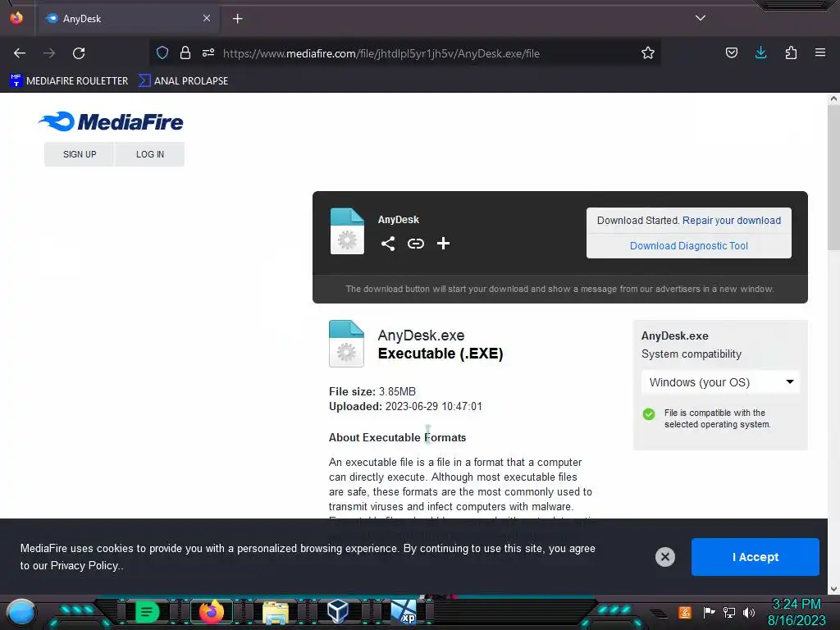Viewport: 840px width, 630px height.
Task: Click the Java tray icon
Action: pos(685,612)
